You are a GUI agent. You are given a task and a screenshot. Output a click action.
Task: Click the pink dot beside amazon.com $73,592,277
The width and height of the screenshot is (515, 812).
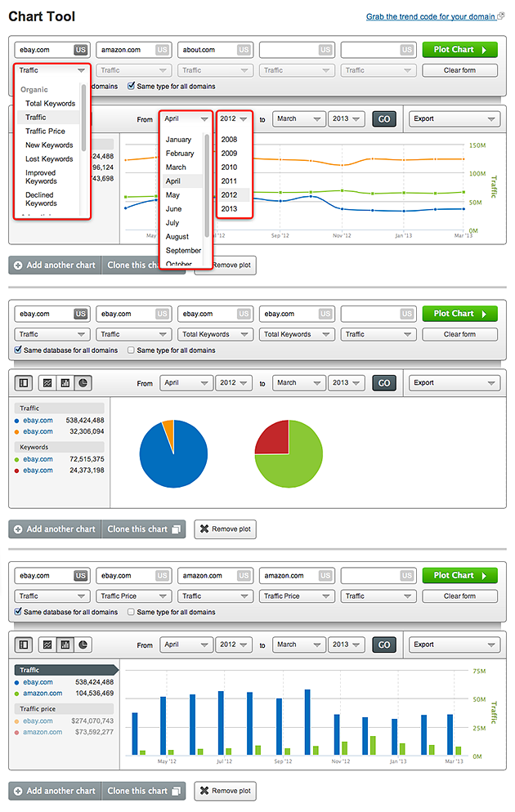coord(17,732)
